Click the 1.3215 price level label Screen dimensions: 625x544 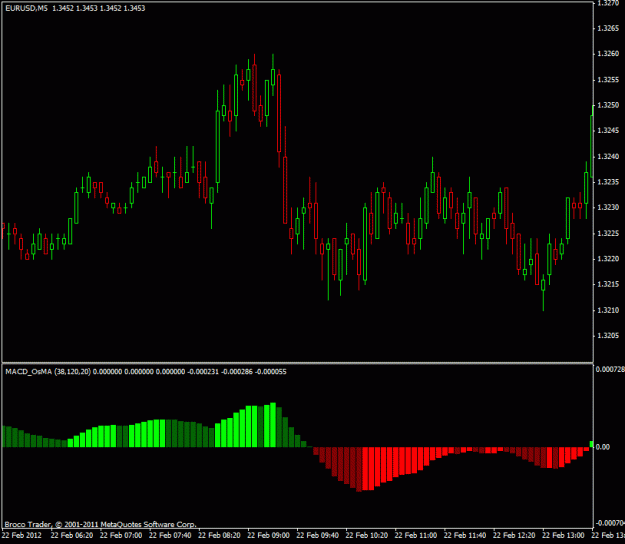608,284
